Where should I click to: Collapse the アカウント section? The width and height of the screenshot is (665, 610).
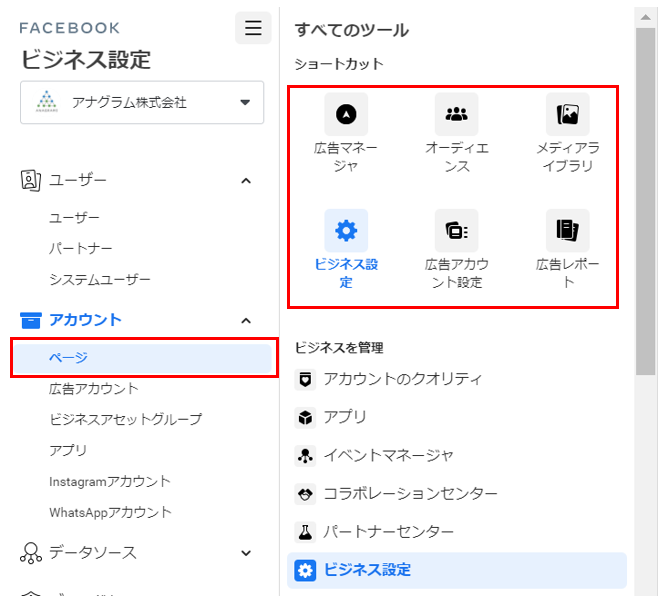(x=246, y=320)
